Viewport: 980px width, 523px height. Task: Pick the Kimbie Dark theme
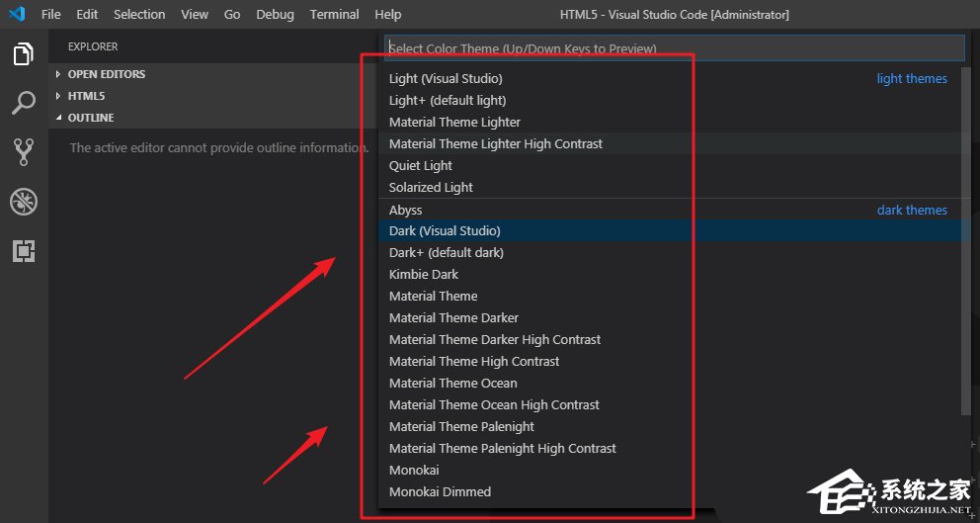(x=424, y=274)
